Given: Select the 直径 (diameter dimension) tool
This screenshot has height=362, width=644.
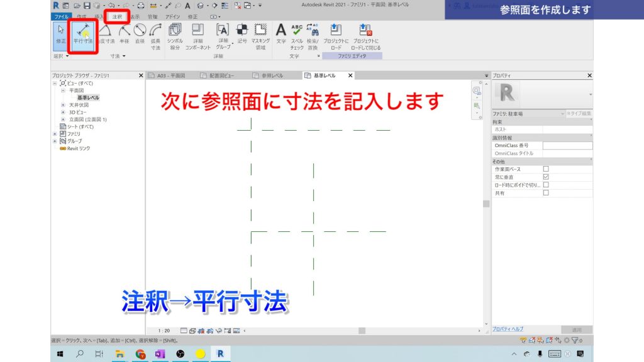Looking at the screenshot, I should (x=140, y=35).
